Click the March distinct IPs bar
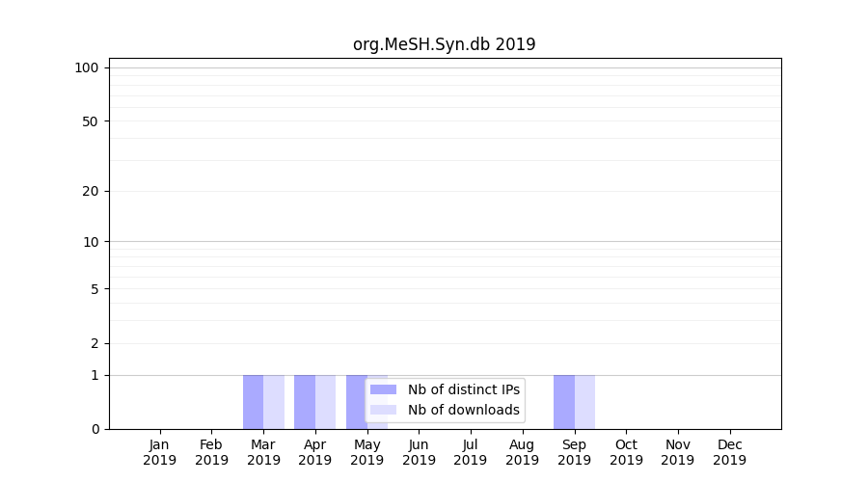 pyautogui.click(x=253, y=402)
